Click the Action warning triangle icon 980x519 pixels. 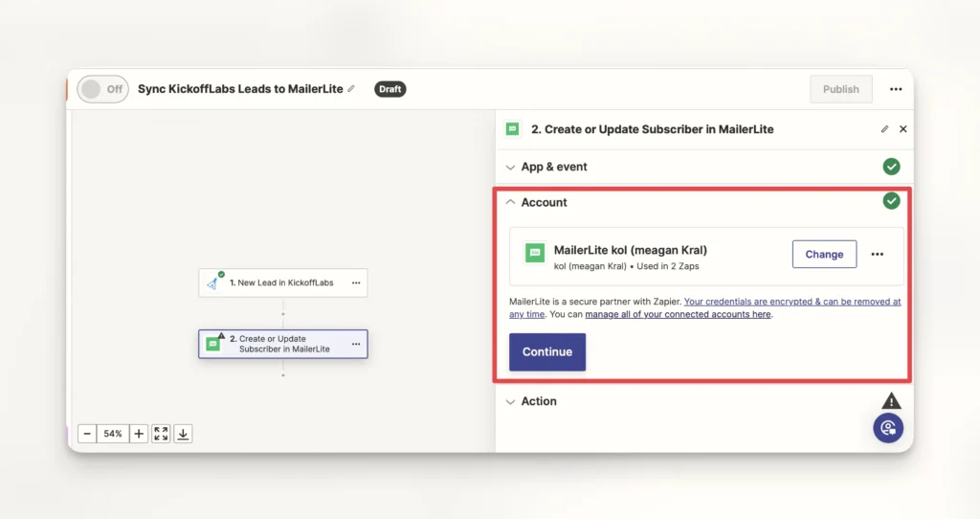point(891,400)
